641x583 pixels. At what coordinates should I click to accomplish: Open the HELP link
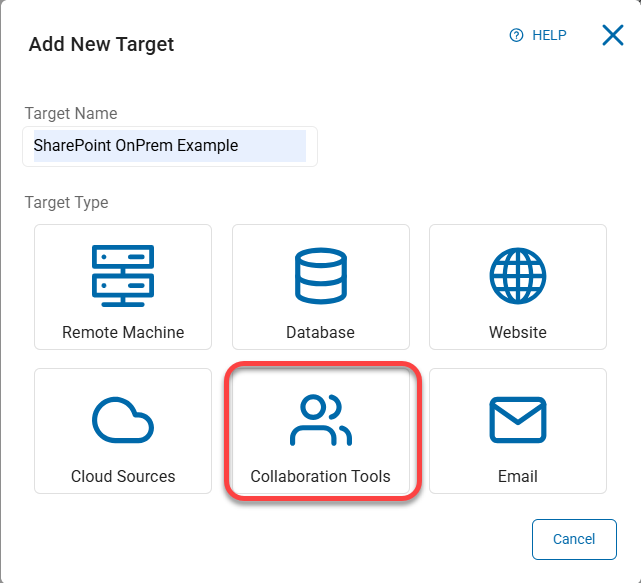click(549, 35)
